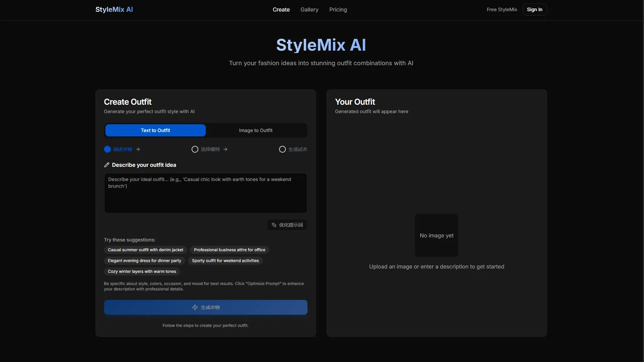Screen dimensions: 644x362
Task: Open the Gallery menu item
Action: tap(309, 9)
